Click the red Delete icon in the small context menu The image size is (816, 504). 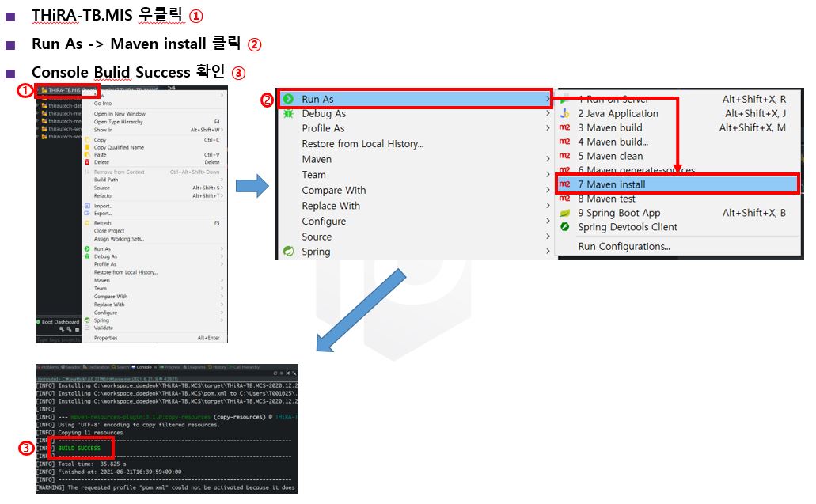click(87, 162)
